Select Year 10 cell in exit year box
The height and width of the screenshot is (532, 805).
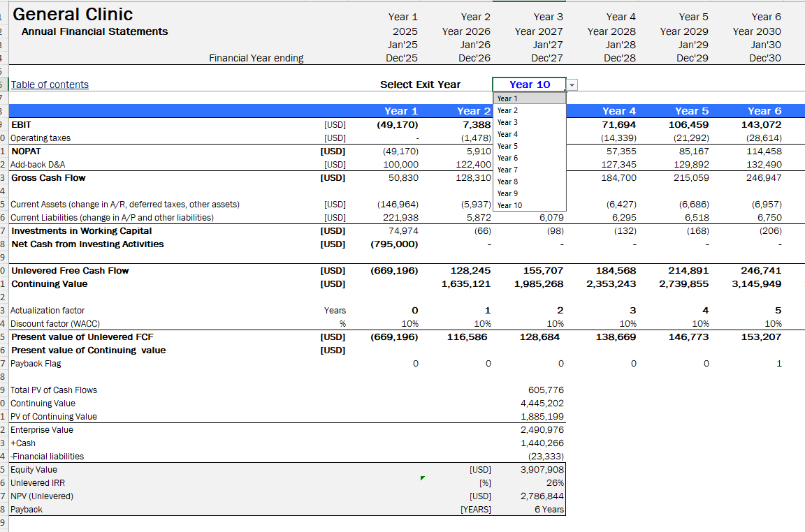[529, 84]
